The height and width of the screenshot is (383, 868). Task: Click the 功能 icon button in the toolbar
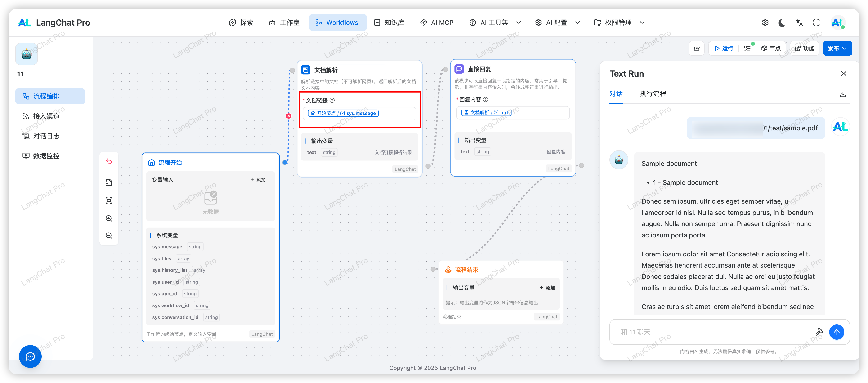[804, 48]
